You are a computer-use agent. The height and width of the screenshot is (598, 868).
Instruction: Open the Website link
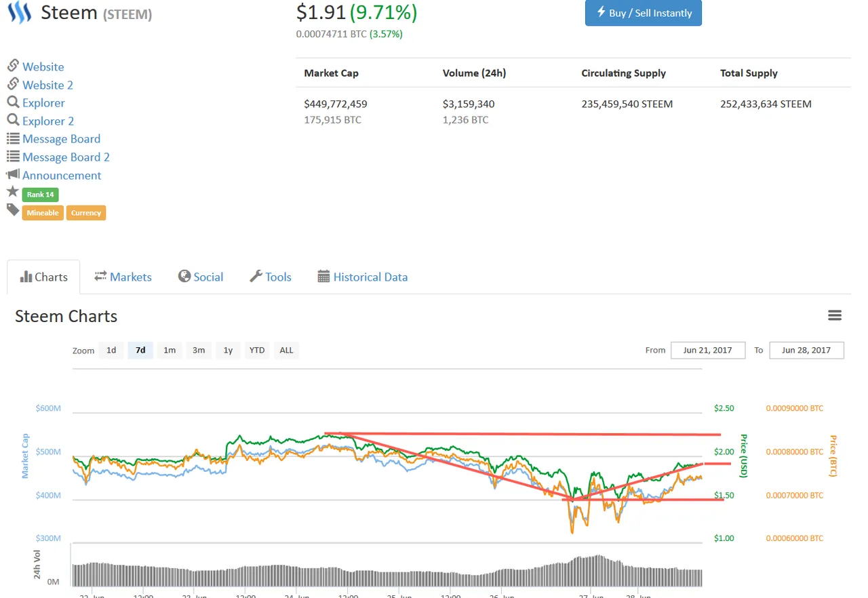point(43,66)
